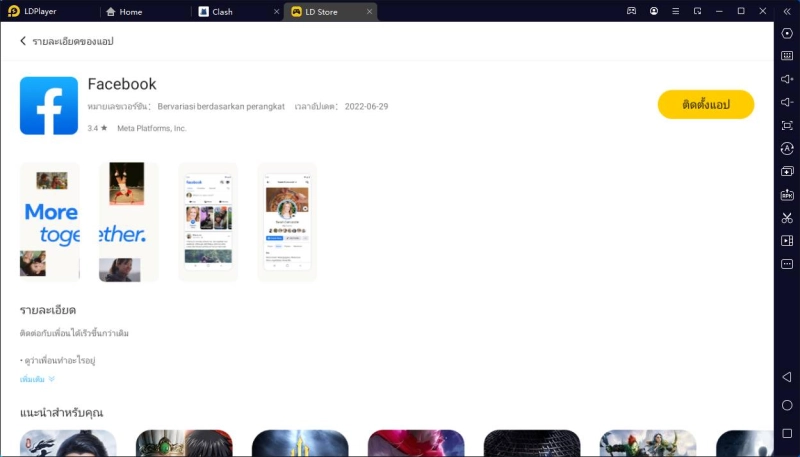Switch to the Home tab
Image resolution: width=800 pixels, height=457 pixels.
[x=124, y=12]
